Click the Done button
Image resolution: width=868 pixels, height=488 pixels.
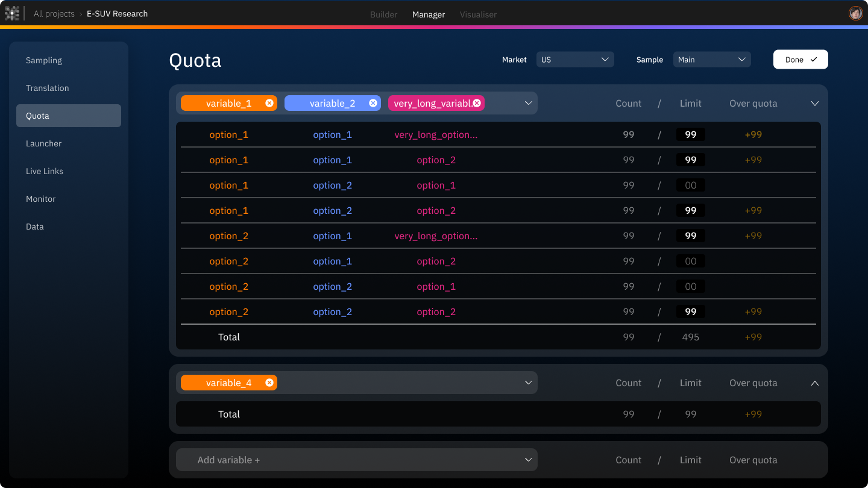[x=800, y=59]
